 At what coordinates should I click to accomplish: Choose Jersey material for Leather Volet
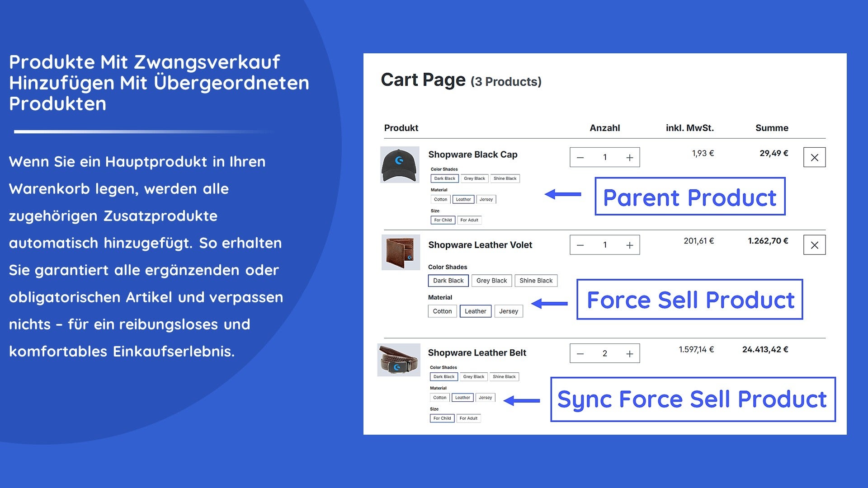[508, 311]
